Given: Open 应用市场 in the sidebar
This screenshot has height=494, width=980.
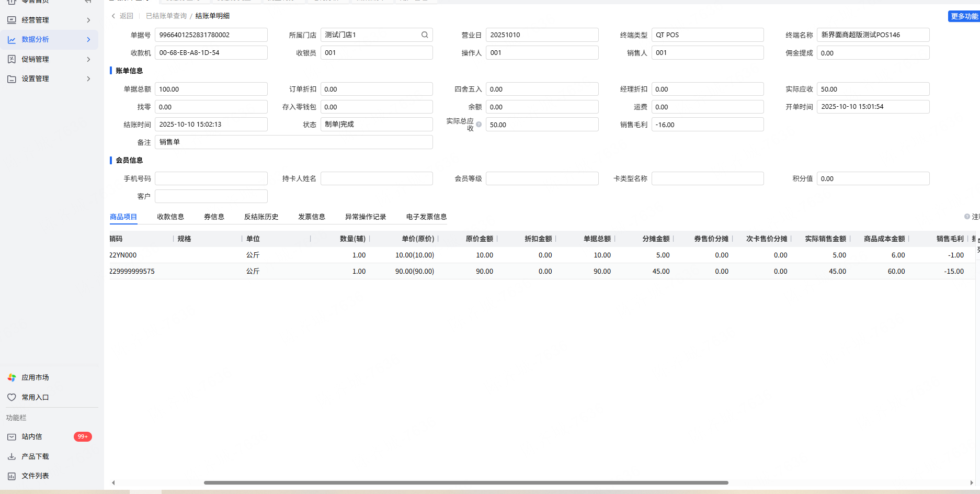Looking at the screenshot, I should click(x=35, y=378).
